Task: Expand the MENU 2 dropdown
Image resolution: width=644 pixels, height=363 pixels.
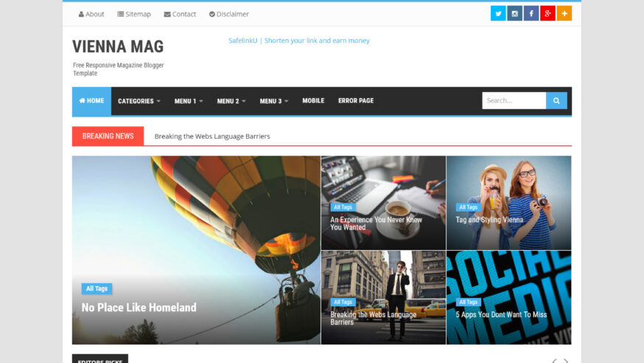Action: pos(231,101)
